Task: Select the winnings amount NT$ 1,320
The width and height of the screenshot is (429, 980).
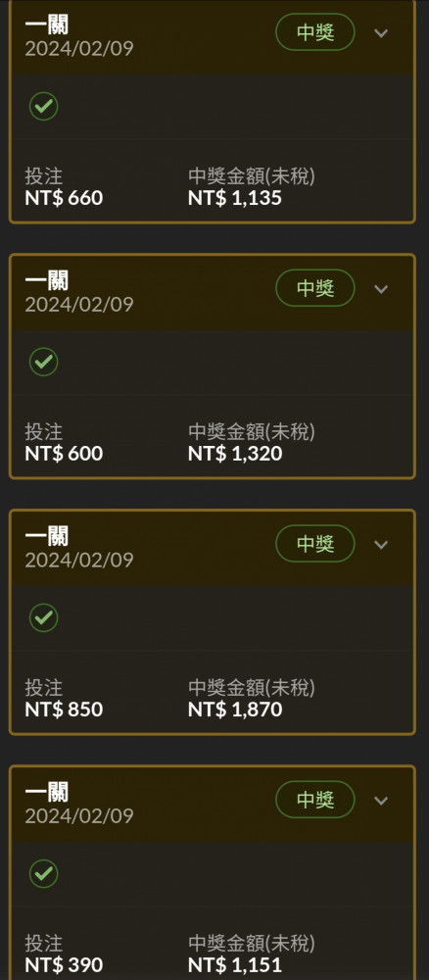Action: coord(235,454)
